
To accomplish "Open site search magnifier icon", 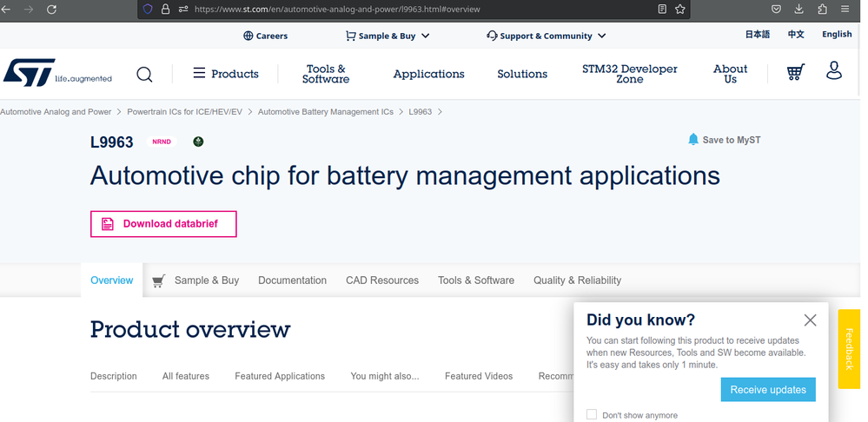I will pyautogui.click(x=144, y=74).
